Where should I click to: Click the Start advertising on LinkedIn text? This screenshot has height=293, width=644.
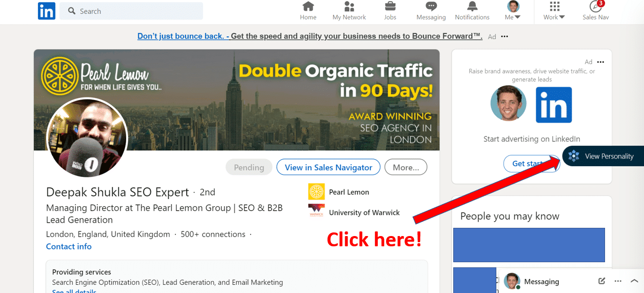point(532,139)
